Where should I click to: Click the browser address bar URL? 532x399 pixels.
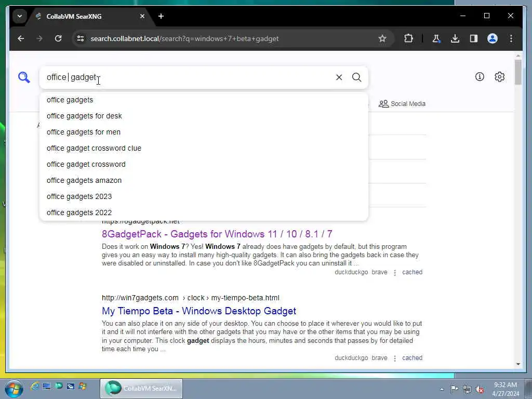184,38
